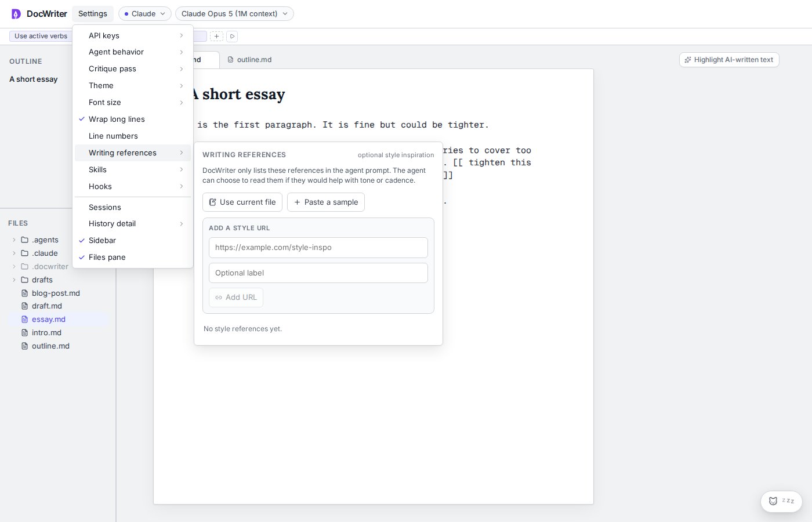The image size is (812, 522).
Task: Click the Use current file button
Action: (x=242, y=202)
